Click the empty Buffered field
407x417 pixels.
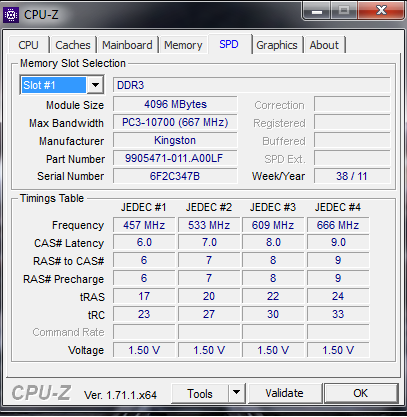click(352, 140)
